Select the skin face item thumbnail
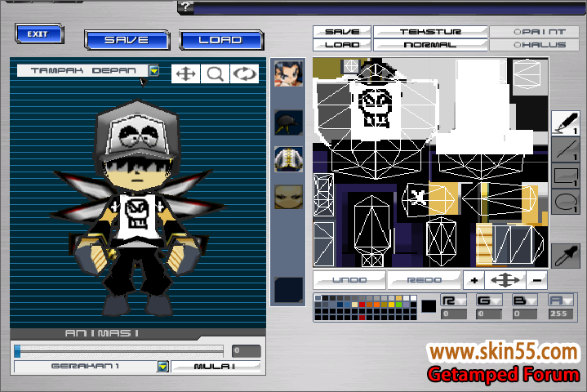 coord(288,197)
